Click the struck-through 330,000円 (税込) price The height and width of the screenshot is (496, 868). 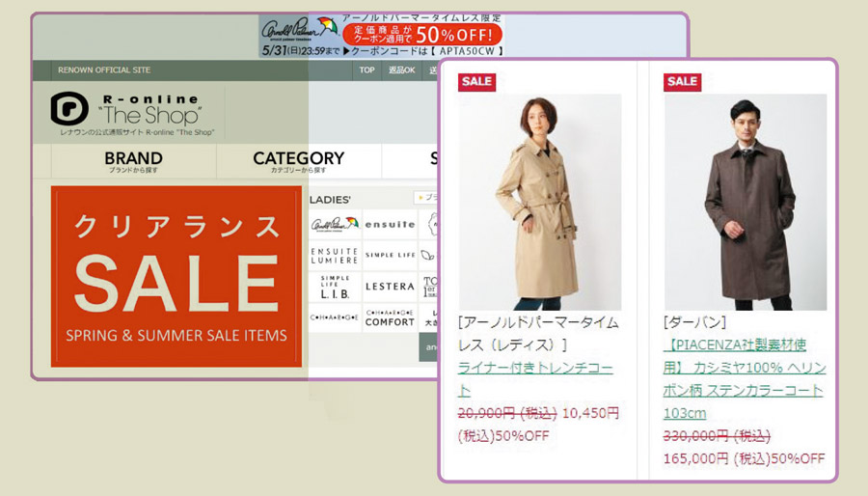coord(717,436)
